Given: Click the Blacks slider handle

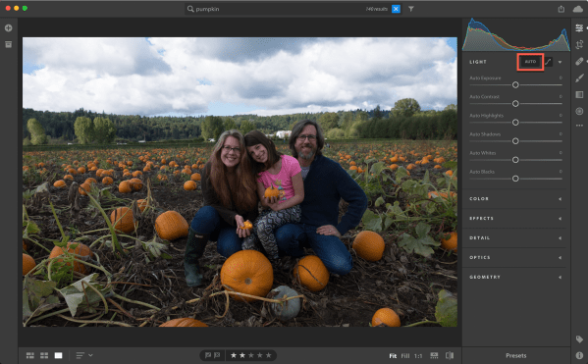Looking at the screenshot, I should pyautogui.click(x=515, y=179).
